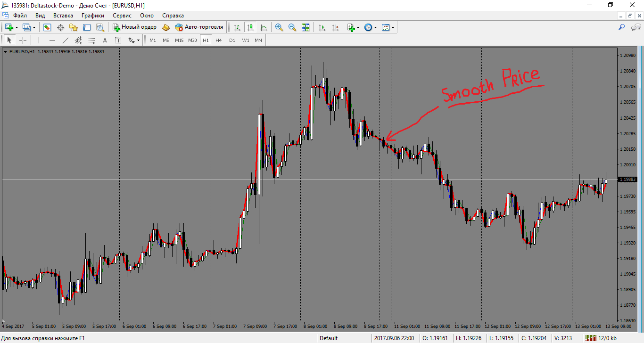Open the Вид menu
The height and width of the screenshot is (343, 644).
[40, 16]
